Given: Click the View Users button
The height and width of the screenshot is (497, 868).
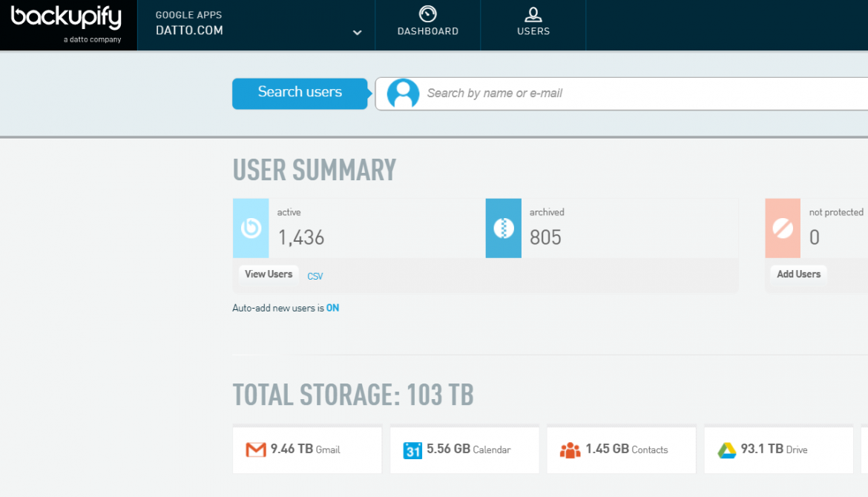Looking at the screenshot, I should 268,274.
